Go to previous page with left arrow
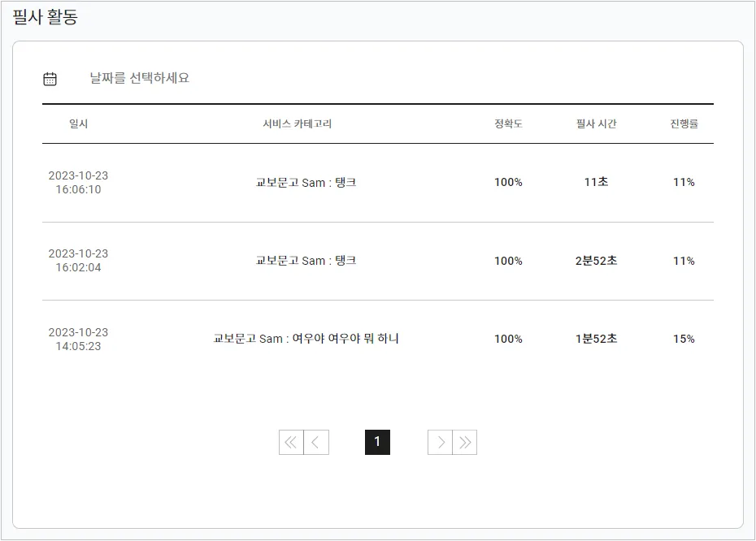 click(316, 443)
